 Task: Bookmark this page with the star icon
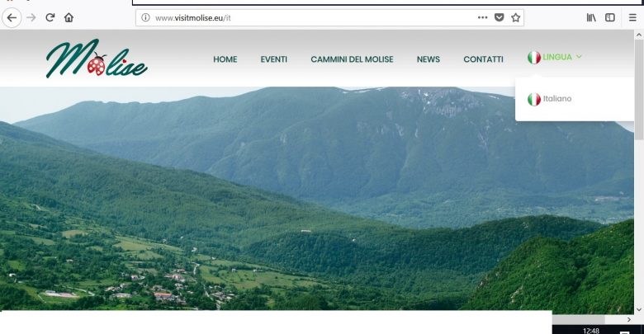coord(516,17)
